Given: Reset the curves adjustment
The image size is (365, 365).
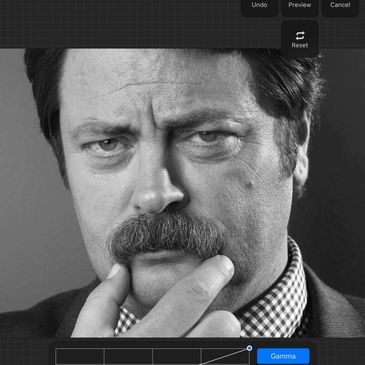Looking at the screenshot, I should 300,39.
